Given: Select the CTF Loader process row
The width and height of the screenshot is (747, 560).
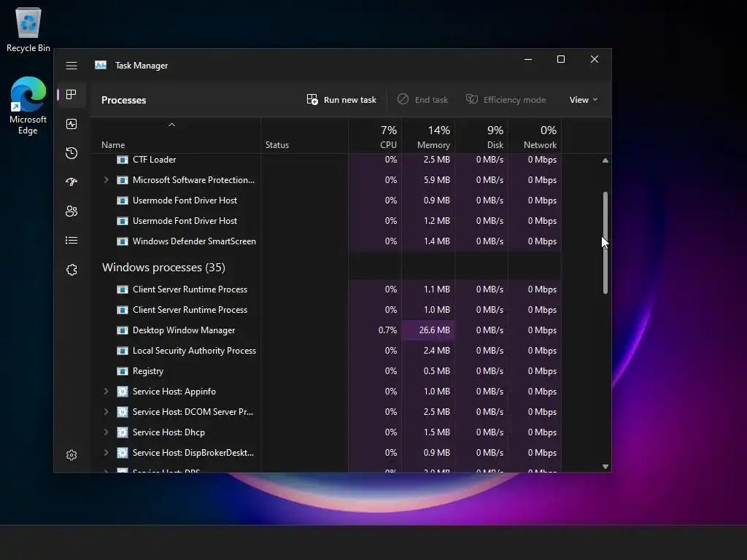Looking at the screenshot, I should tap(326, 160).
